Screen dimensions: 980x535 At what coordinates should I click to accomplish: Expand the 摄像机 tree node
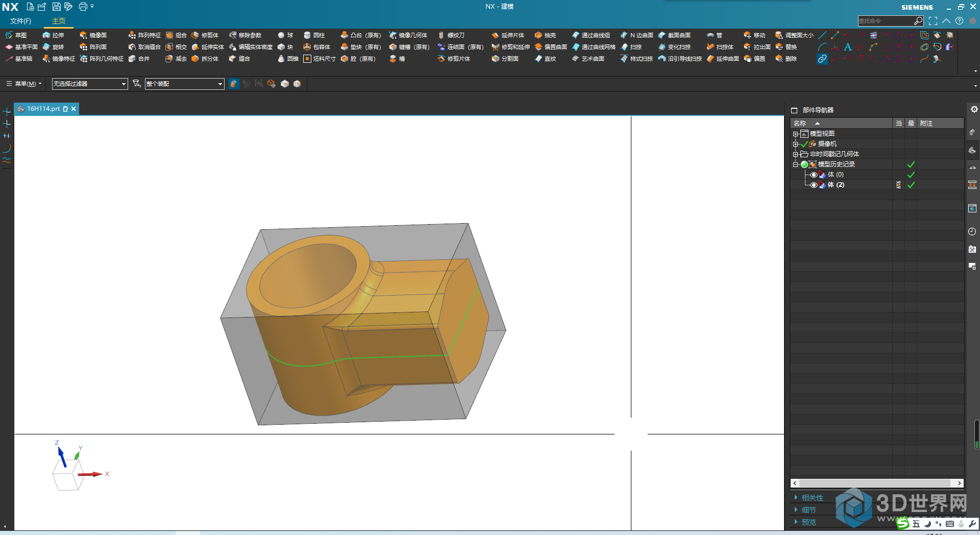coord(795,144)
